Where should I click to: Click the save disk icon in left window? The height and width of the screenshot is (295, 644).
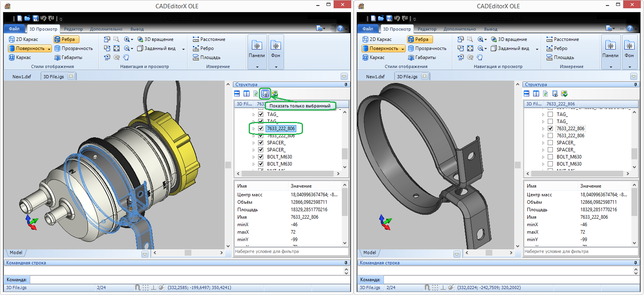(x=35, y=18)
